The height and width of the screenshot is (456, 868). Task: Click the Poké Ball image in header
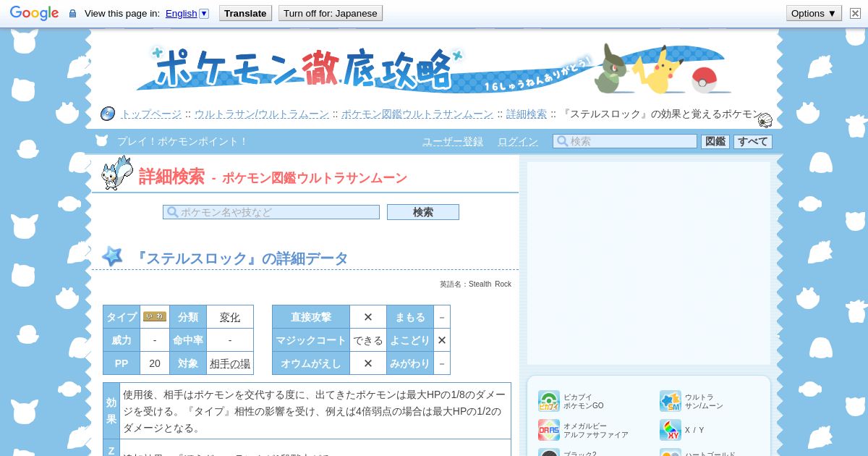pyautogui.click(x=704, y=80)
